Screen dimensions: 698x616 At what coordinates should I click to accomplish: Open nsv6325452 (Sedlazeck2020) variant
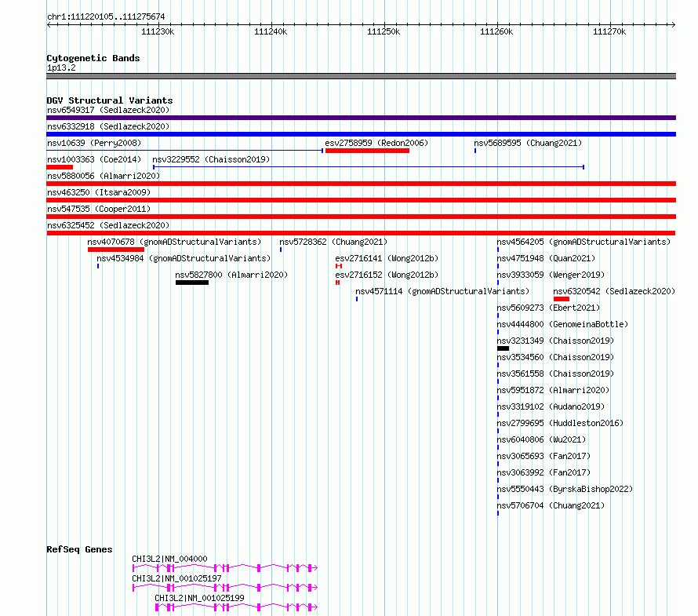pyautogui.click(x=108, y=225)
